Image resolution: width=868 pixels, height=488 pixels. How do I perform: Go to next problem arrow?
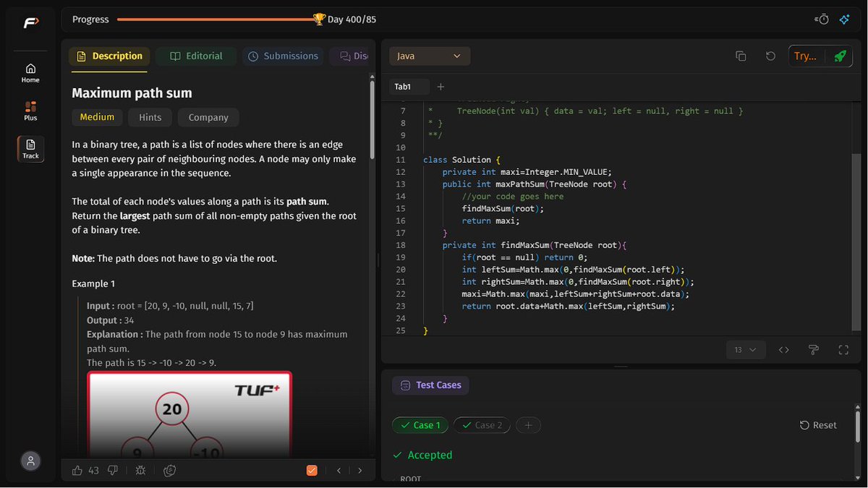point(360,471)
